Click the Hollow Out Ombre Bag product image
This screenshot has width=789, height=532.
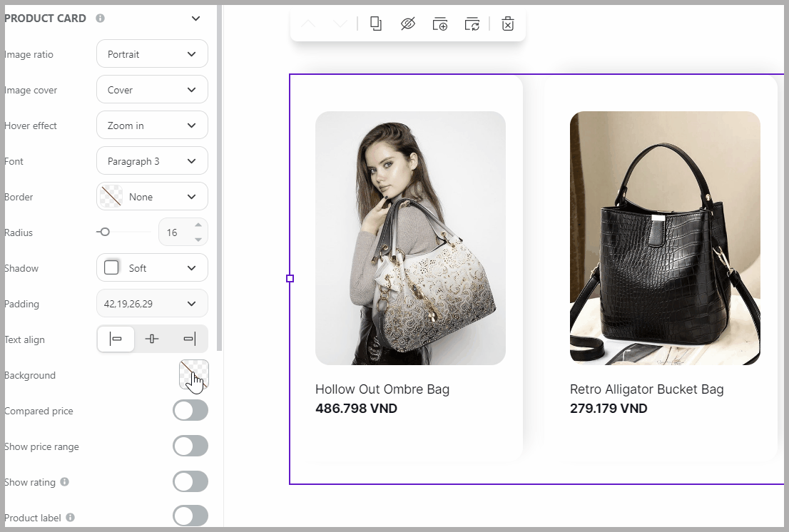411,238
